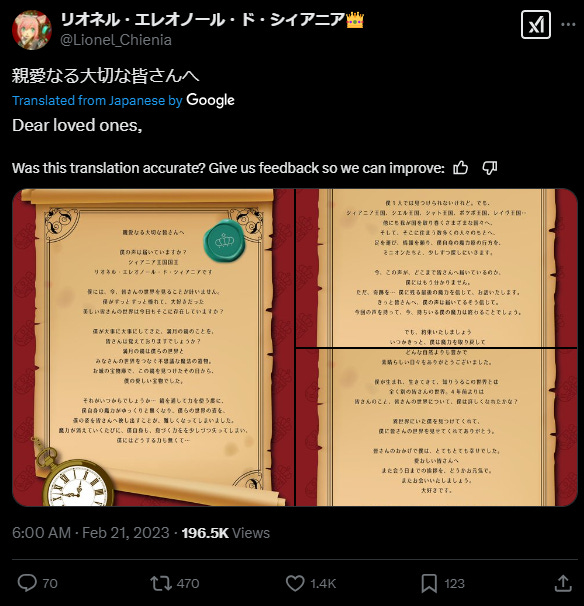Click the 6:00 AM Feb 21, 2023 timestamp
This screenshot has height=606, width=584.
point(91,533)
